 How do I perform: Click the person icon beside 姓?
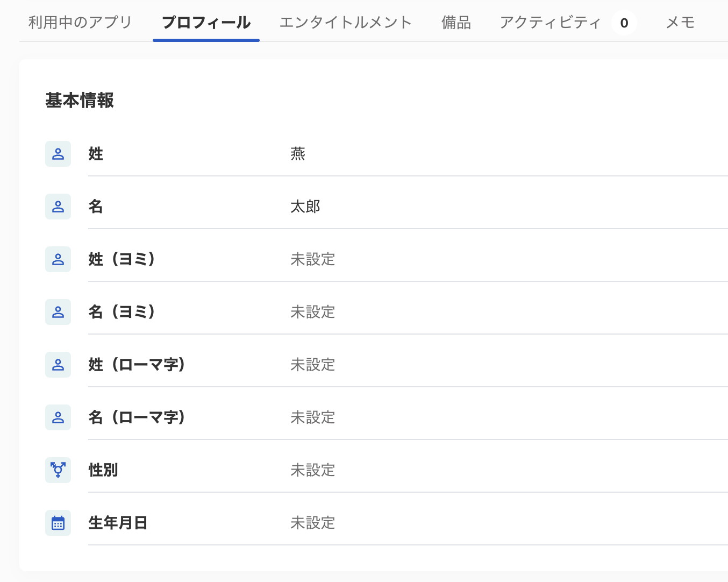click(58, 154)
